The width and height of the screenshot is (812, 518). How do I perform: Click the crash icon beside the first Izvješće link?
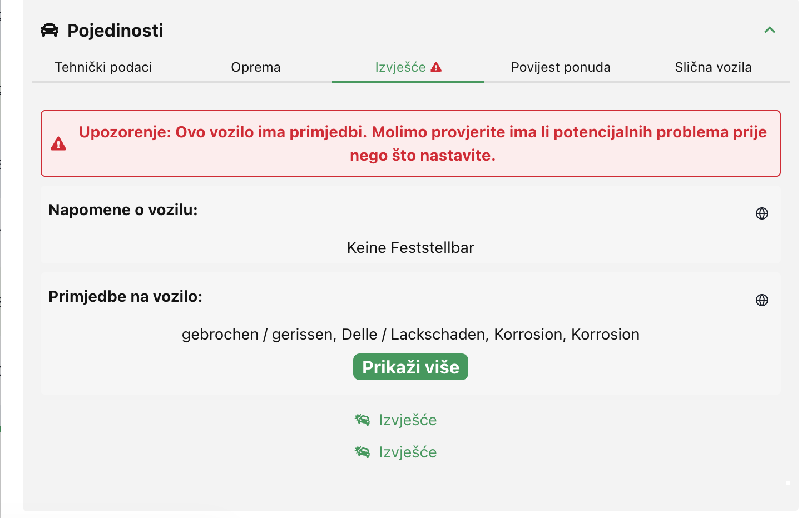click(362, 420)
